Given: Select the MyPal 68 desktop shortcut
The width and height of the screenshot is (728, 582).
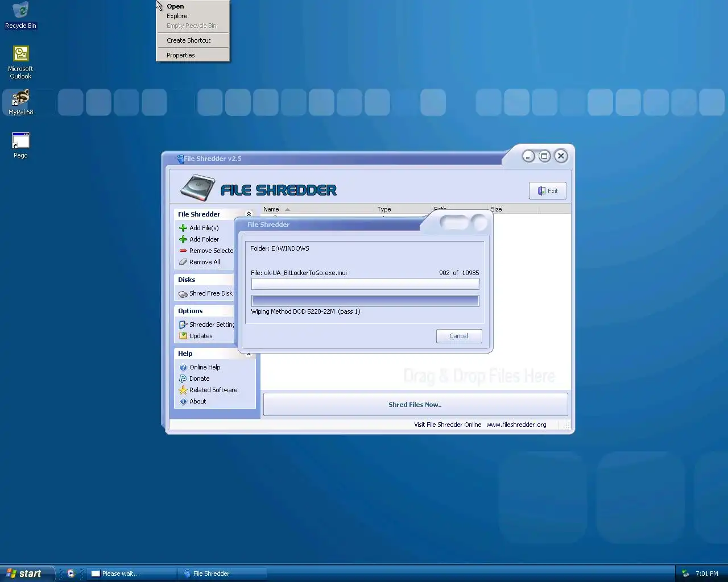Looking at the screenshot, I should [20, 102].
